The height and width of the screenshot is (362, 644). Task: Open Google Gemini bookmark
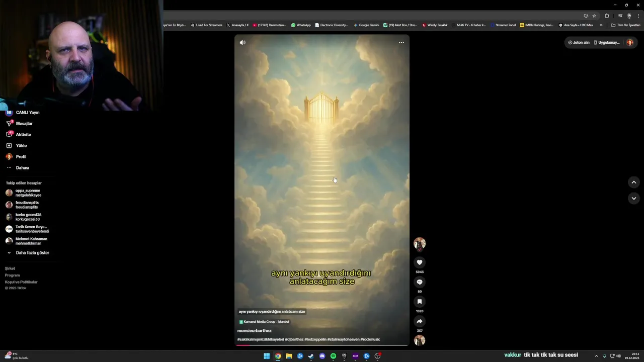(367, 25)
